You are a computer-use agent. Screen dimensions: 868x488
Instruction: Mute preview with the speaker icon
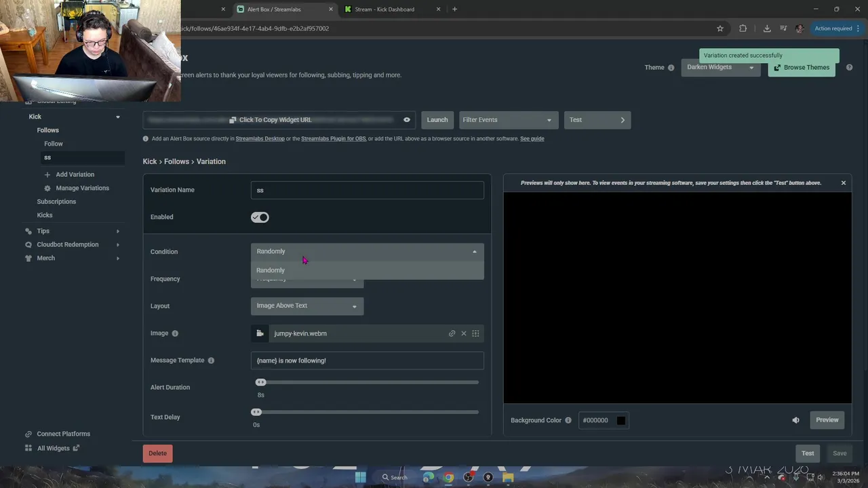tap(795, 420)
